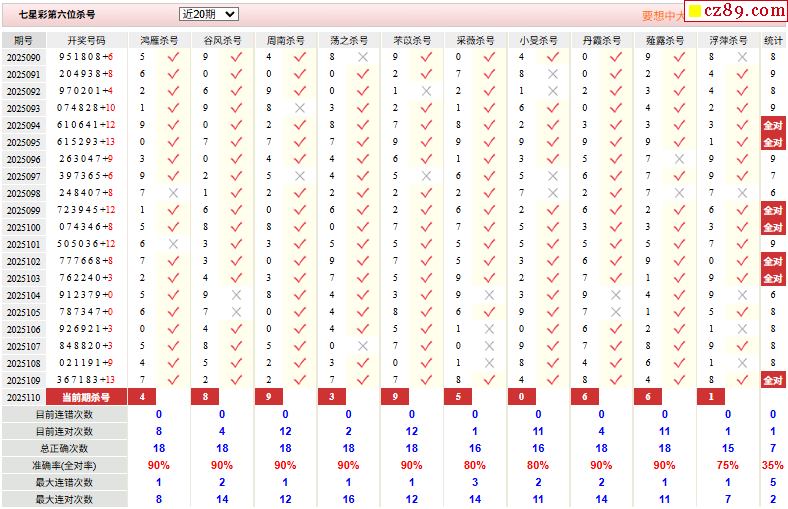Select period number 2025110
This screenshot has height=509, width=788.
tap(24, 397)
